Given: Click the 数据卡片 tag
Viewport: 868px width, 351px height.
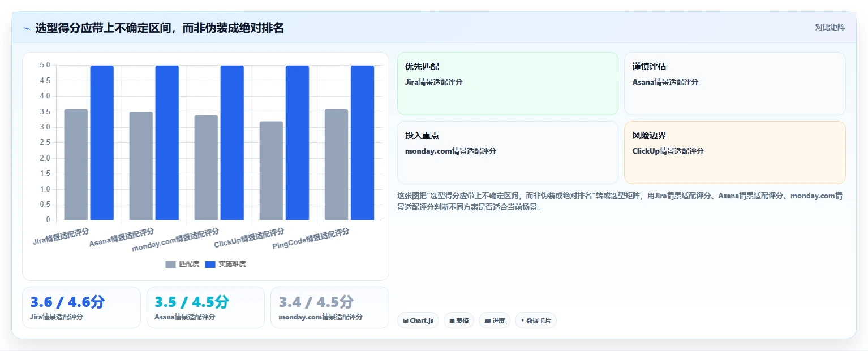Looking at the screenshot, I should [x=536, y=320].
